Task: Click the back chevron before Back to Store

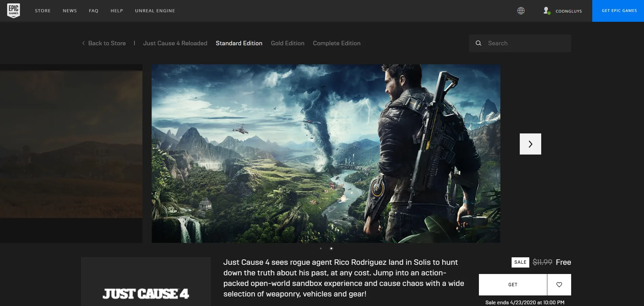Action: click(83, 43)
